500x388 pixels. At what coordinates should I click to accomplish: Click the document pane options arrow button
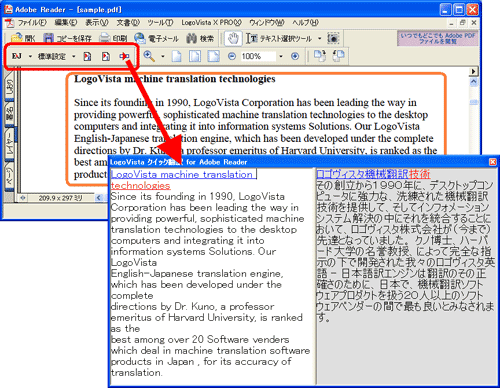click(473, 71)
